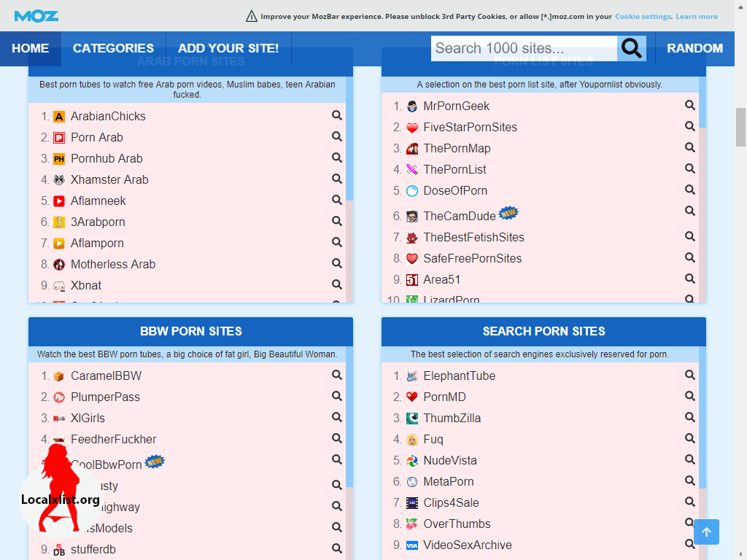Click the Moz logo in the MozBar
The width and height of the screenshot is (747, 560).
(36, 16)
